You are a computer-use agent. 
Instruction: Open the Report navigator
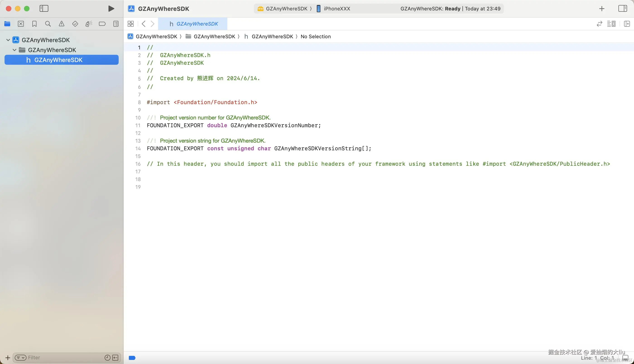(x=116, y=24)
